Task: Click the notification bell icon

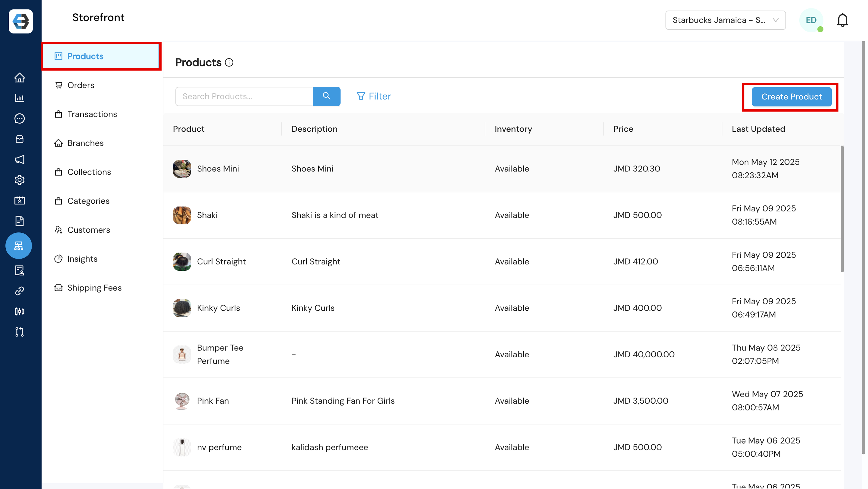Action: [x=842, y=20]
